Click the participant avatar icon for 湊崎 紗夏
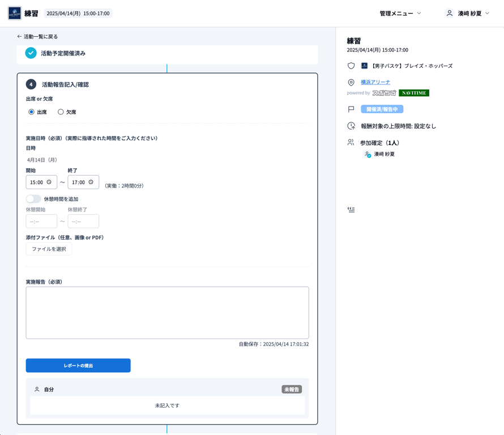 [368, 154]
